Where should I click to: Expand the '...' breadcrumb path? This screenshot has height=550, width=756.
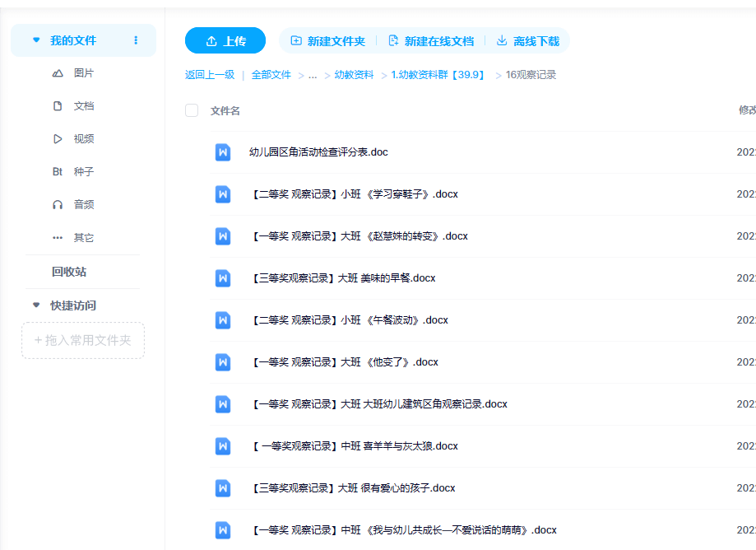tap(313, 75)
